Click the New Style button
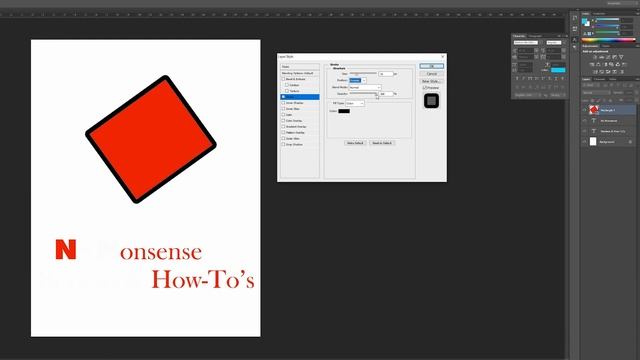640x360 pixels. tap(431, 81)
